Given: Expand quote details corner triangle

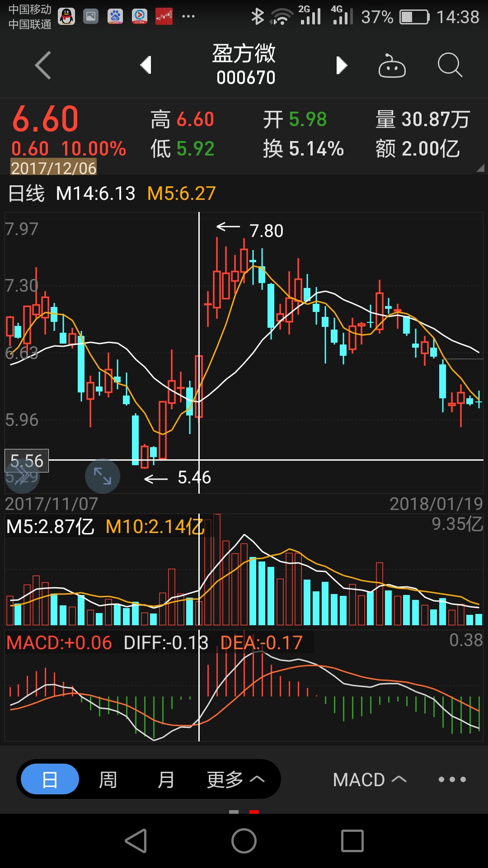Looking at the screenshot, I should 480,168.
